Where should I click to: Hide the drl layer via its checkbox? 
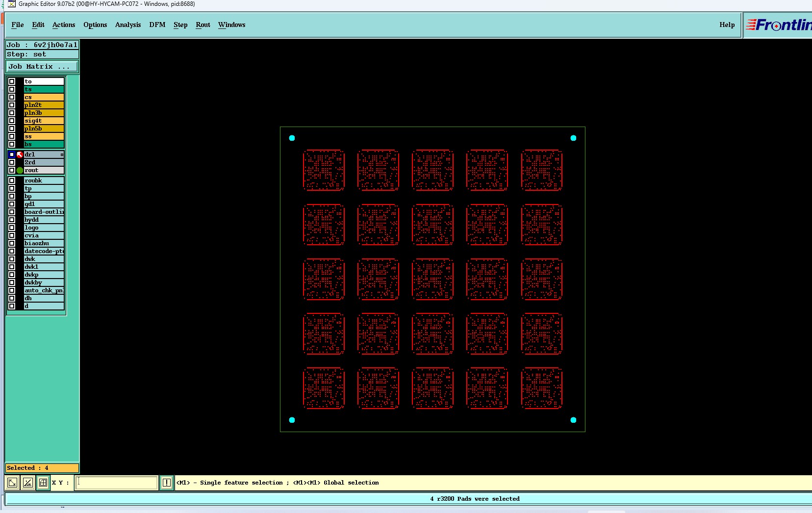tap(12, 154)
